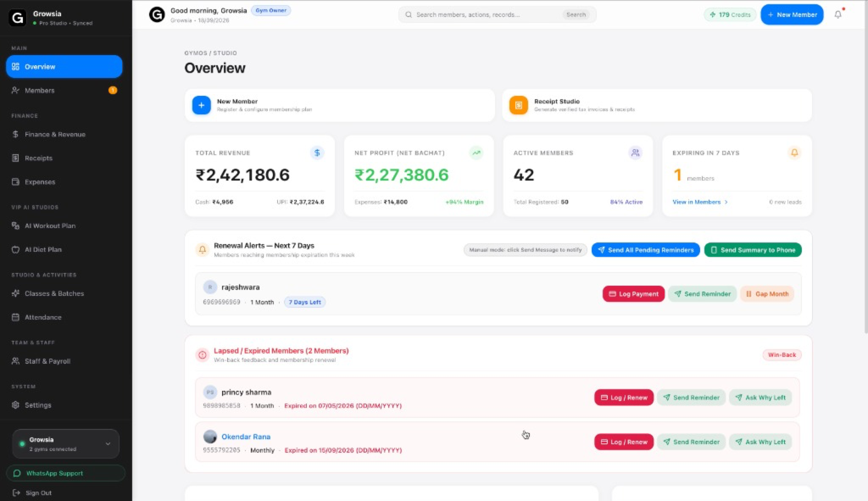Click princy sharma's PS avatar
868x501 pixels.
click(x=210, y=392)
